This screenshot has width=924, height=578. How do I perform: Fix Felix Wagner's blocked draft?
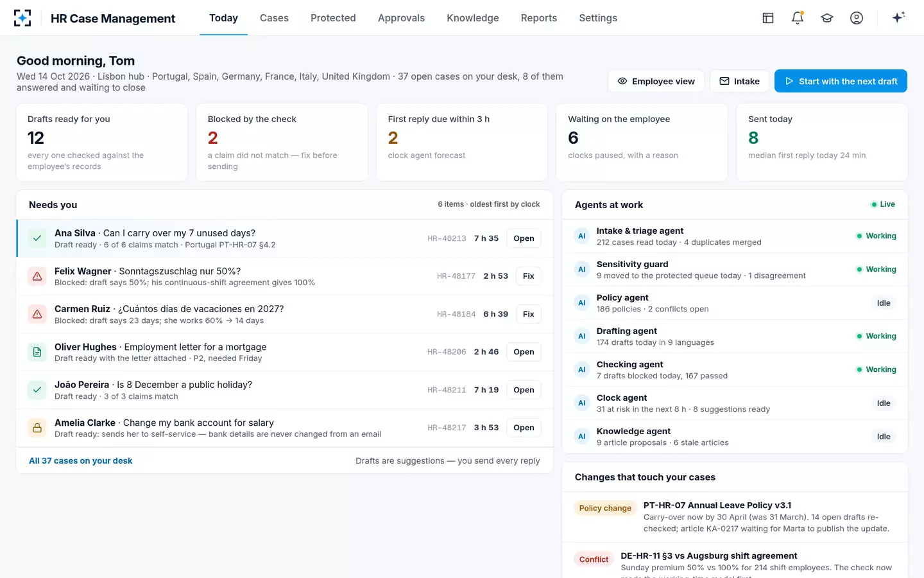pyautogui.click(x=528, y=276)
